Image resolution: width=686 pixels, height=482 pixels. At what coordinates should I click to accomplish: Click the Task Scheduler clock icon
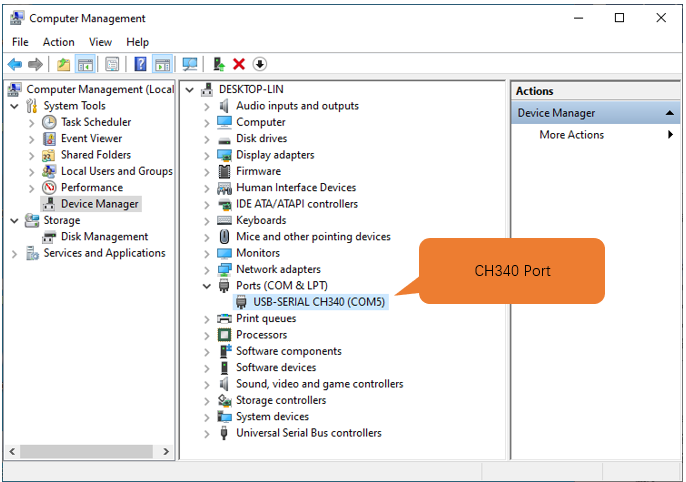[x=49, y=122]
